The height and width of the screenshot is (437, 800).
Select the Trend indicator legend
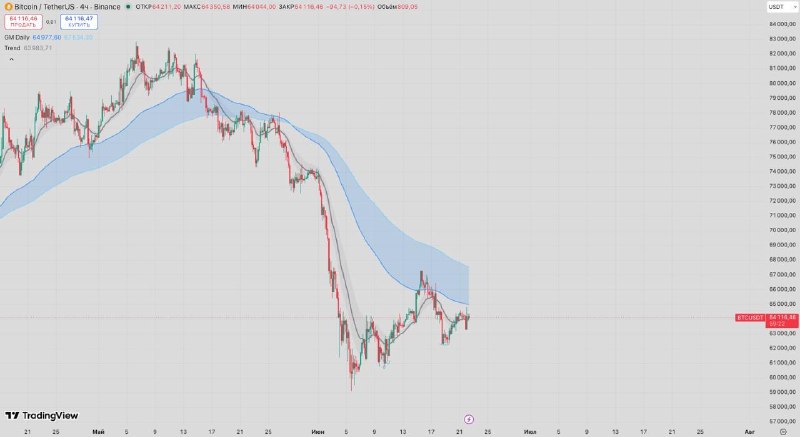click(x=12, y=48)
